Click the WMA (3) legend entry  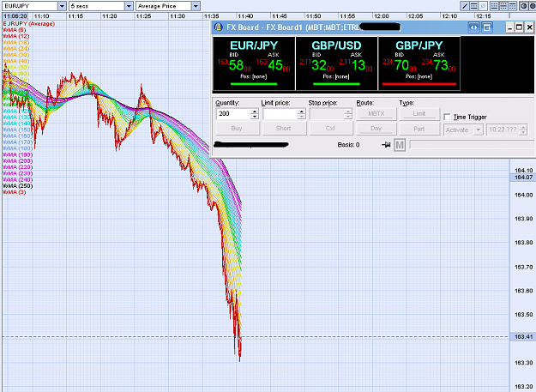coord(14,192)
